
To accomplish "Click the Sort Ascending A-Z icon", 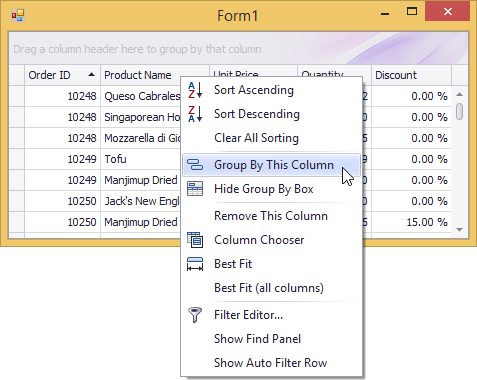I will click(x=195, y=90).
